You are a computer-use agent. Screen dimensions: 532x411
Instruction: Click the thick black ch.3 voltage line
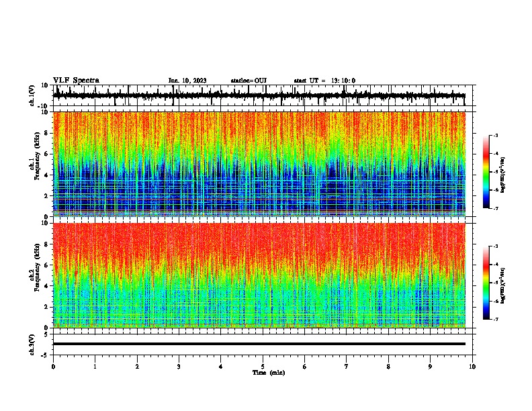coord(259,344)
